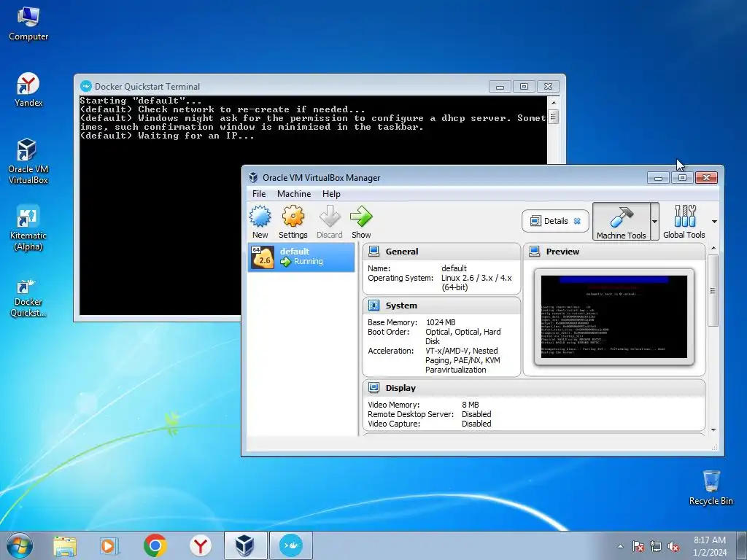
Task: Click the Recycle Bin desktop icon
Action: [x=711, y=487]
